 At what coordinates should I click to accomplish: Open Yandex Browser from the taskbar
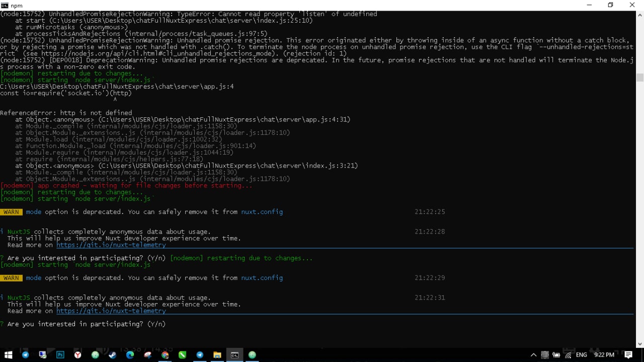78,355
